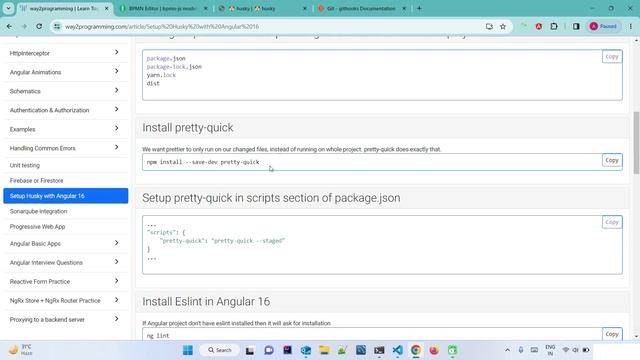Close the BPMN Editor tab
Image resolution: width=640 pixels, height=360 pixels.
[x=205, y=9]
